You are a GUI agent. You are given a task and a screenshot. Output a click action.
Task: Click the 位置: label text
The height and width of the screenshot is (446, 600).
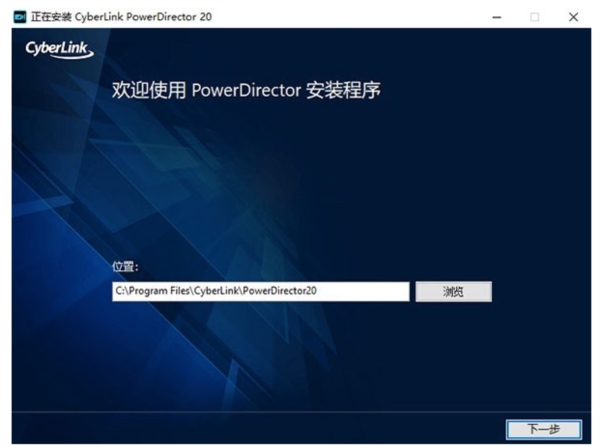tap(125, 266)
